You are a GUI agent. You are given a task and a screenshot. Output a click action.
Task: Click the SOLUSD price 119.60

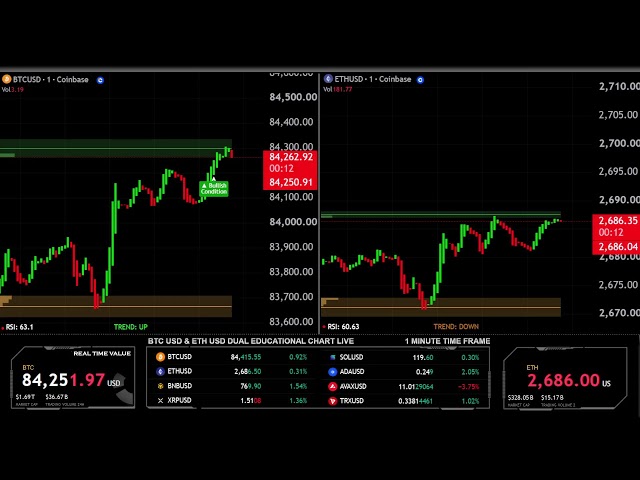click(423, 358)
